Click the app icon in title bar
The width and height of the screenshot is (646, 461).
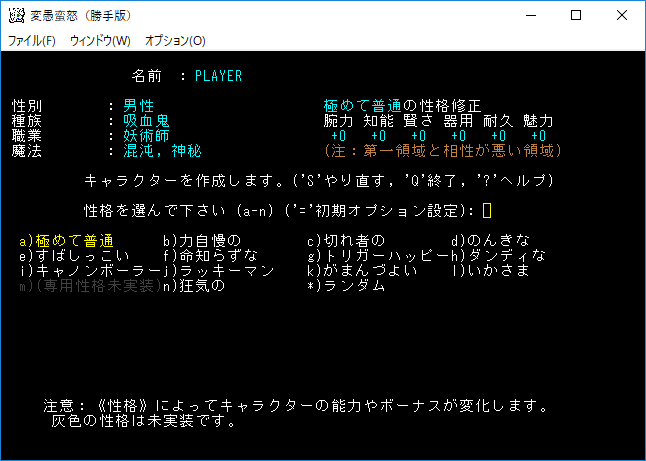coord(16,16)
